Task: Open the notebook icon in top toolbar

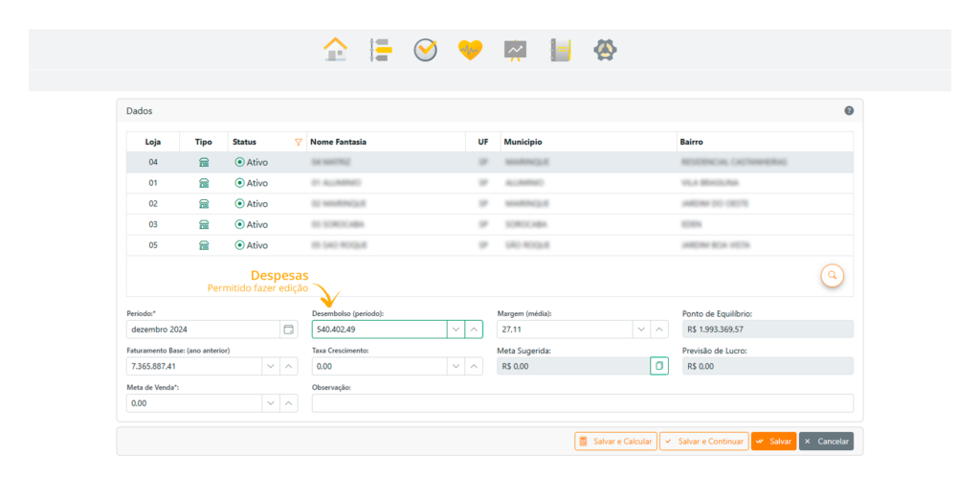Action: click(x=560, y=50)
